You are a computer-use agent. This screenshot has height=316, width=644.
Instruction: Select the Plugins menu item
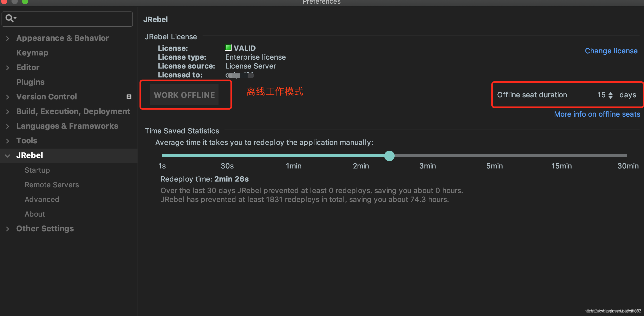(x=30, y=82)
